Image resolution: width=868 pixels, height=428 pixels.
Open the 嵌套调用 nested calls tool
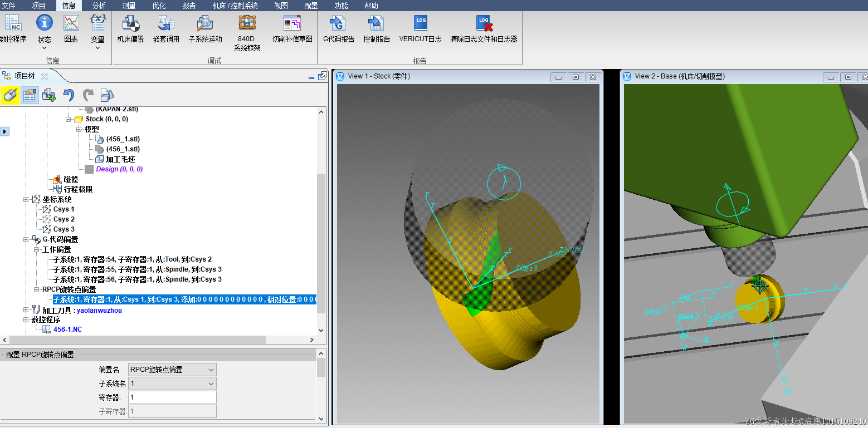(166, 29)
